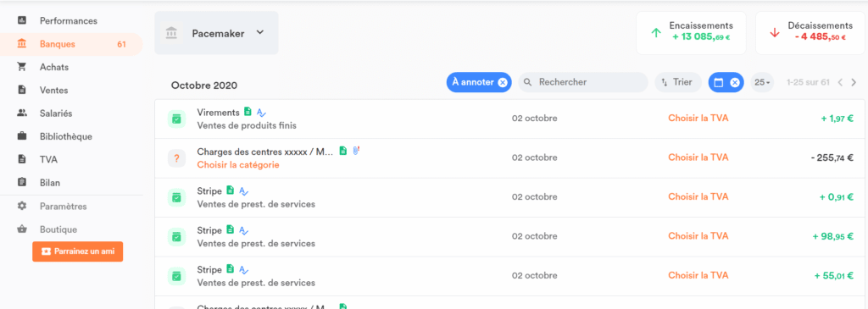Click the category icon of the +55,01 € Stripe row
868x309 pixels.
176,276
